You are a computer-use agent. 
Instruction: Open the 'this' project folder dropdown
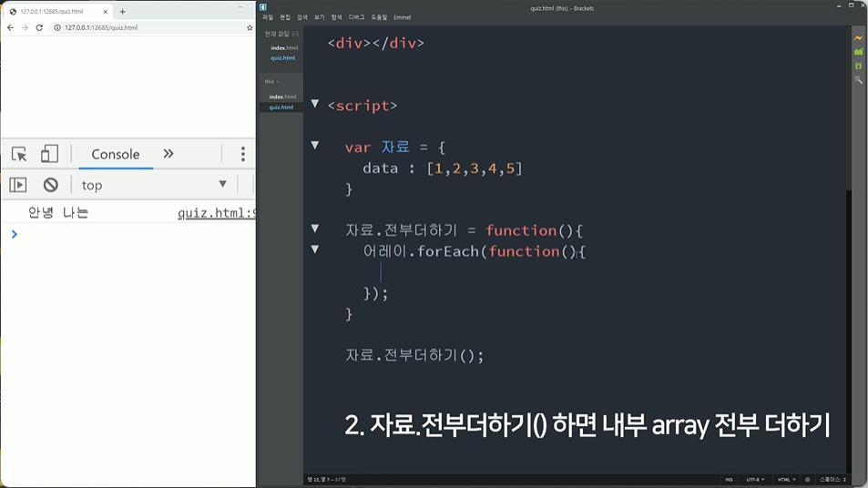[x=271, y=81]
